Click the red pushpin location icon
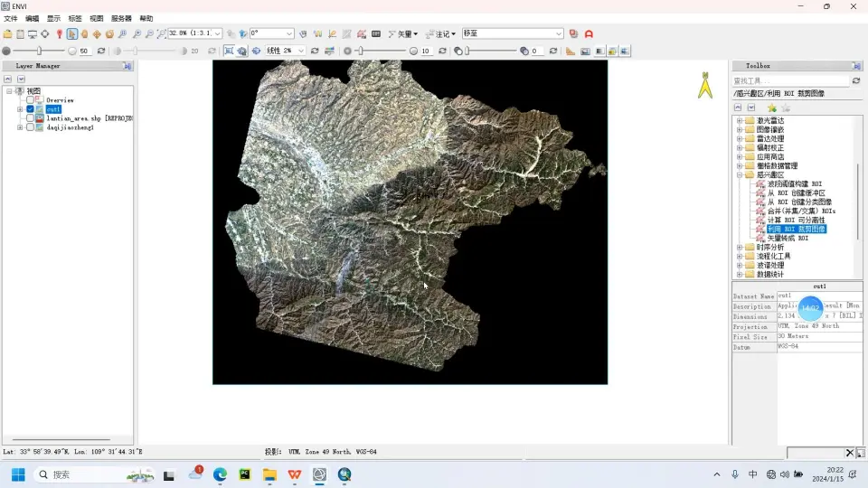The width and height of the screenshot is (868, 488). click(60, 33)
